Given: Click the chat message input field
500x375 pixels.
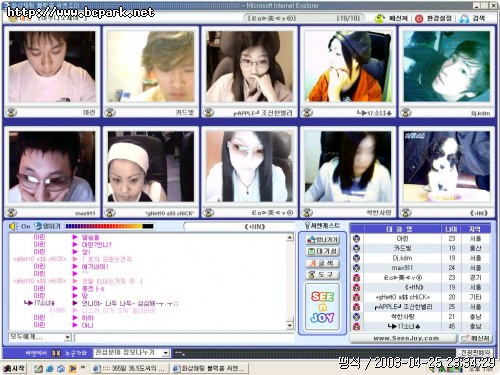Looking at the screenshot, I should pyautogui.click(x=184, y=338).
